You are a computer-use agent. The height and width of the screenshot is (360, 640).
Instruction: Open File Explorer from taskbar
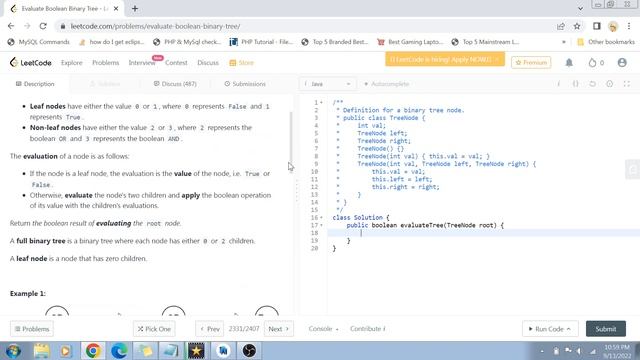click(x=41, y=351)
